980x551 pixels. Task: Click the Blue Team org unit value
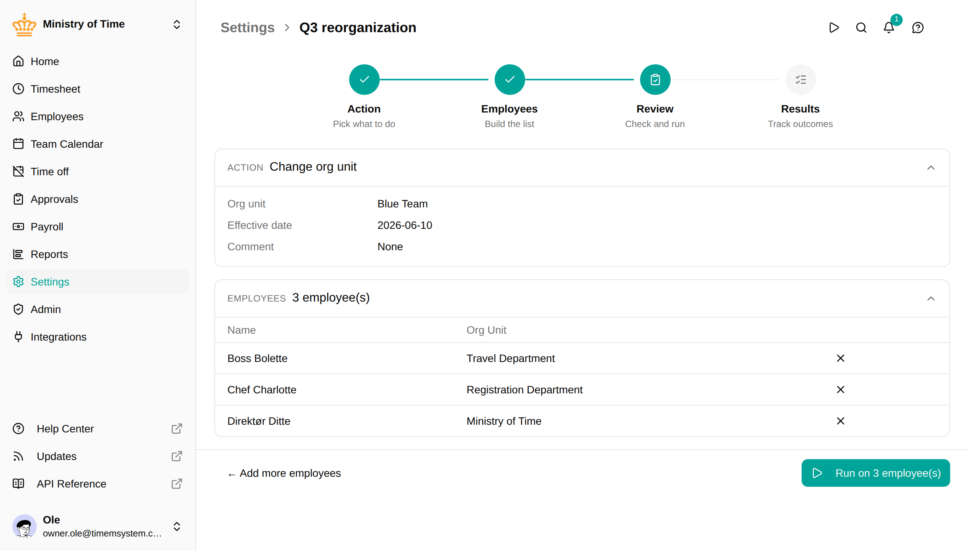[402, 204]
